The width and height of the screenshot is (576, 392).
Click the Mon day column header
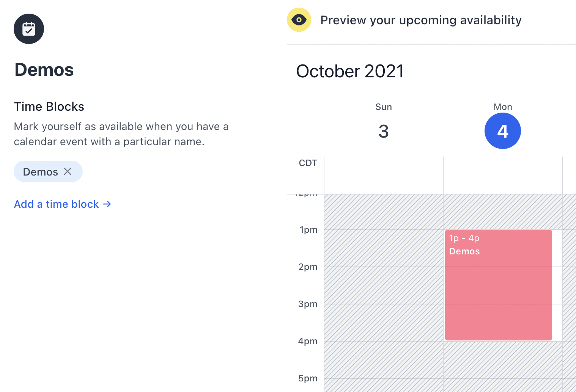tap(503, 107)
